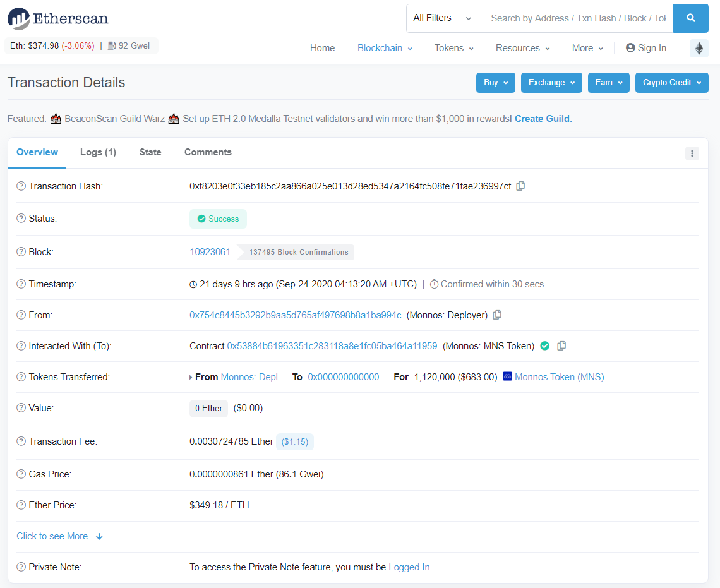Click the $349.18 / ETH price text

pos(220,505)
